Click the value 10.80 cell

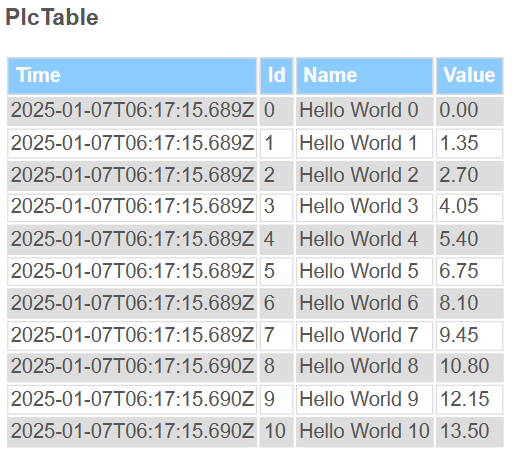click(x=469, y=367)
